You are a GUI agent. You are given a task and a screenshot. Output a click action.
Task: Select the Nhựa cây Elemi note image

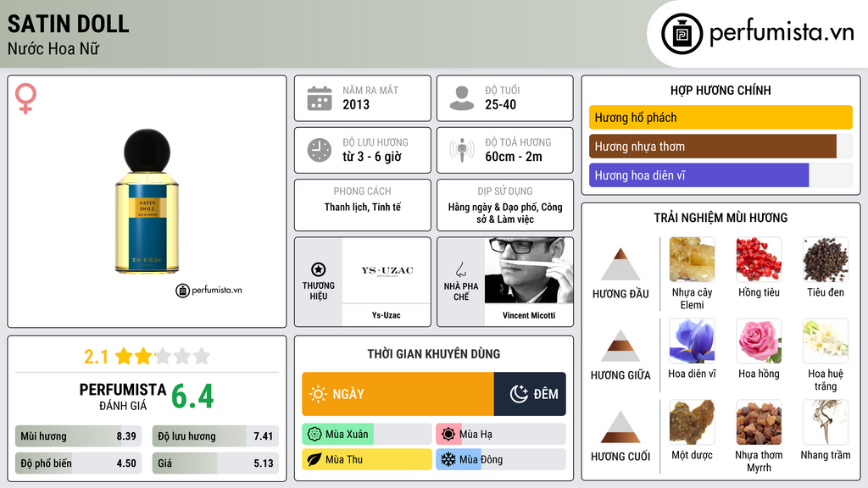pyautogui.click(x=692, y=259)
